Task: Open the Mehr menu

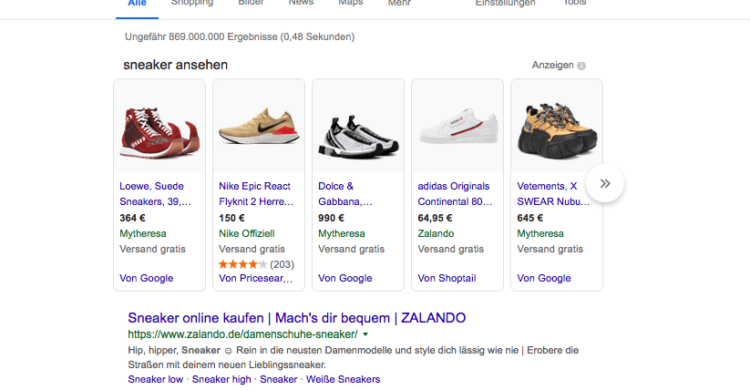Action: (x=399, y=3)
